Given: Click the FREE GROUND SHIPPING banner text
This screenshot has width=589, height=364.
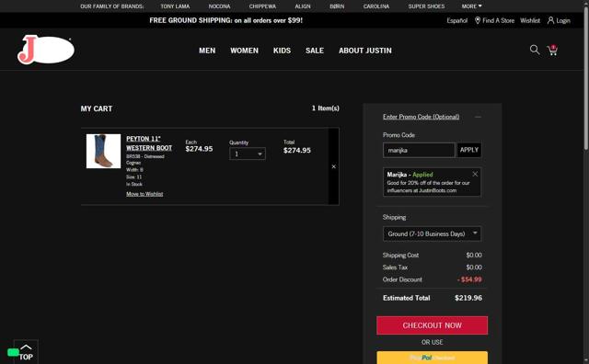Looking at the screenshot, I should (x=225, y=20).
